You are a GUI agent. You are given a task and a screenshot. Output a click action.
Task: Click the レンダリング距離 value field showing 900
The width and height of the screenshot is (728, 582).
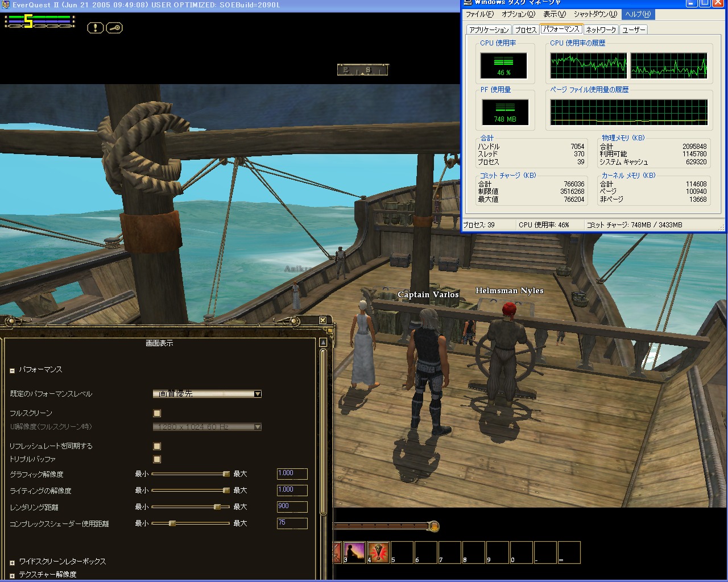(x=292, y=507)
